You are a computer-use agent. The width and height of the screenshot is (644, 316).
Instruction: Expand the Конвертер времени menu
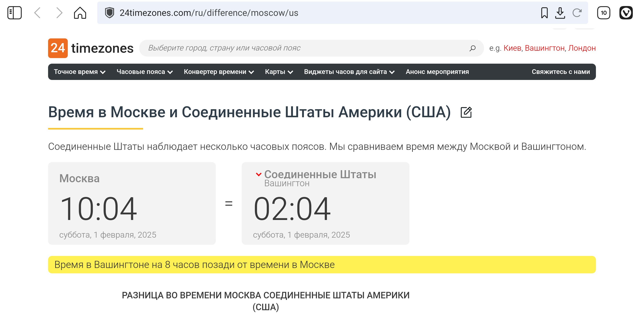(x=219, y=72)
